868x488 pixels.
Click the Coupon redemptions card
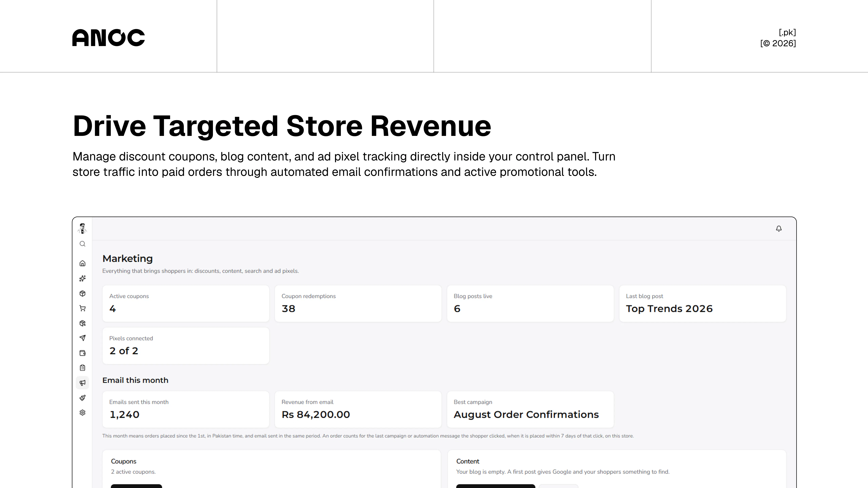pyautogui.click(x=358, y=303)
